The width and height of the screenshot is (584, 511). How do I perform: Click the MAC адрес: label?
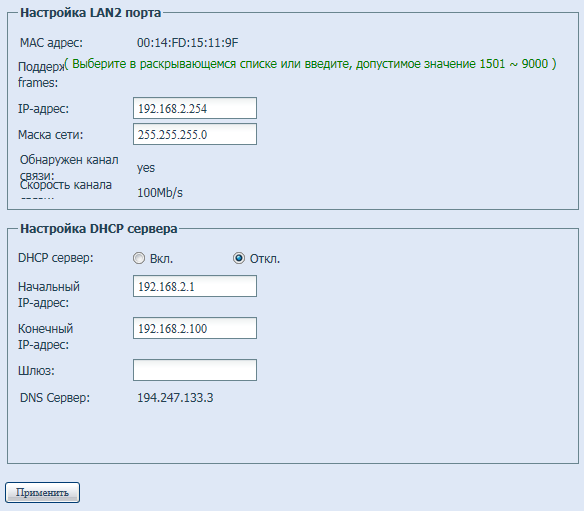click(51, 43)
